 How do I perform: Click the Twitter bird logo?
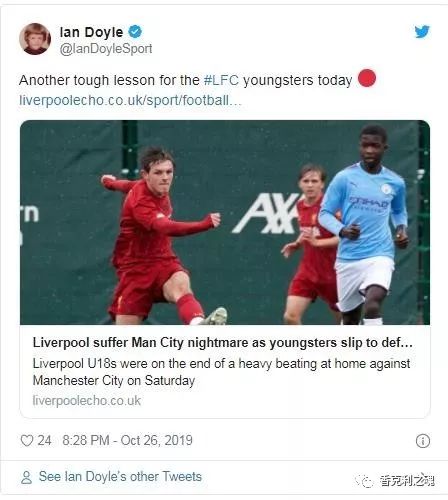click(422, 32)
